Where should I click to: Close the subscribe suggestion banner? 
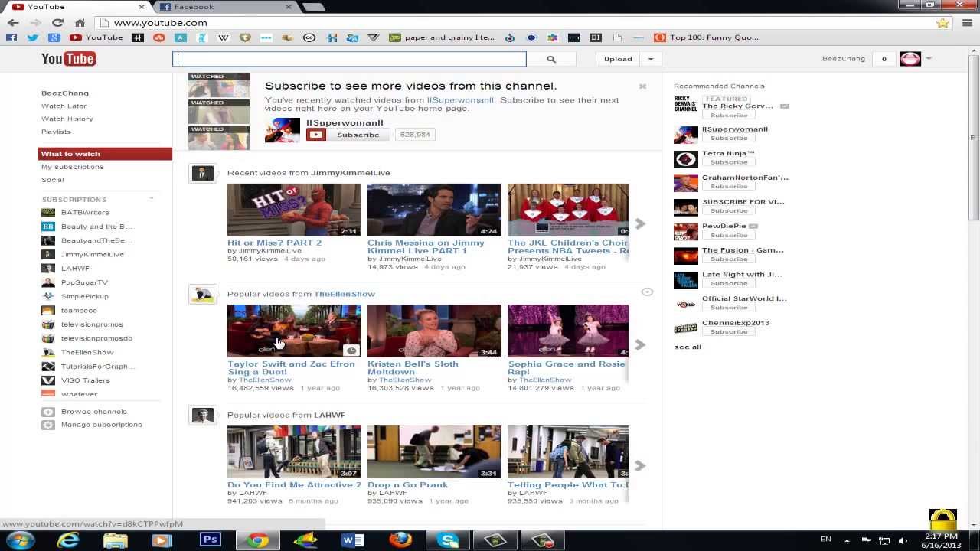(x=642, y=86)
